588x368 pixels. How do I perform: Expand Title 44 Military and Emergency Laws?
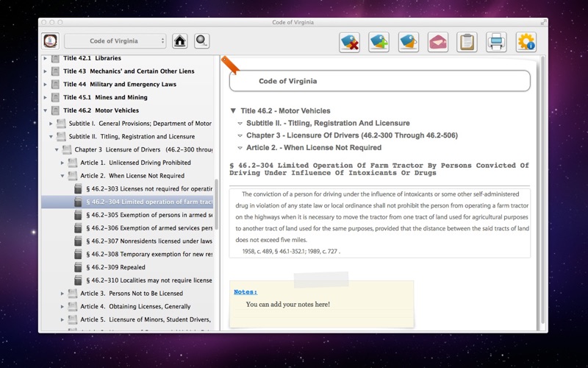coord(46,85)
